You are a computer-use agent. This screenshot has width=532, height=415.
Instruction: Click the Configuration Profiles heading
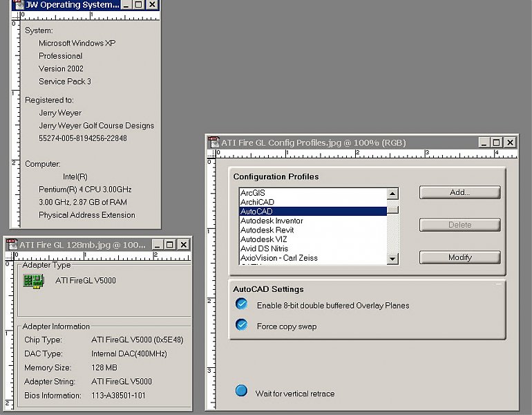[276, 176]
